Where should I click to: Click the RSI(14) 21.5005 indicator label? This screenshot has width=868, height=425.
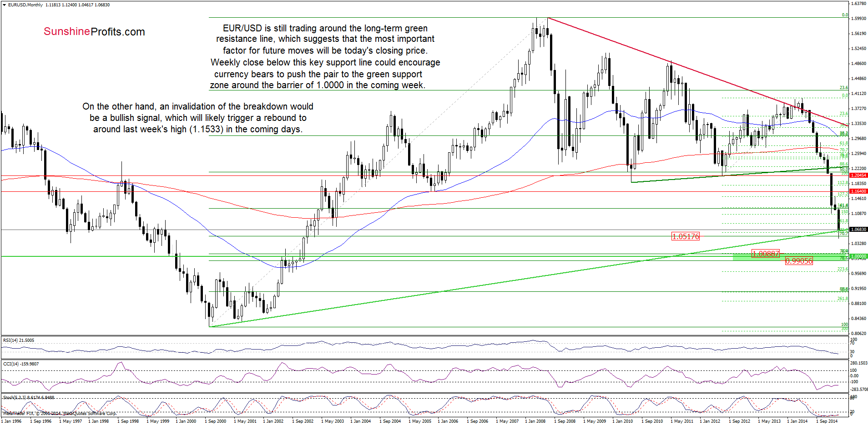coord(19,340)
